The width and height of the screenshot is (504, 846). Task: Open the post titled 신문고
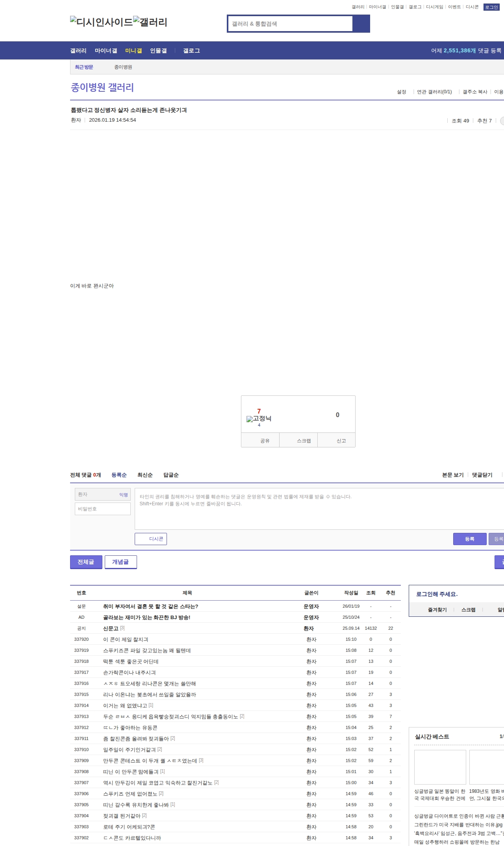coord(111,628)
